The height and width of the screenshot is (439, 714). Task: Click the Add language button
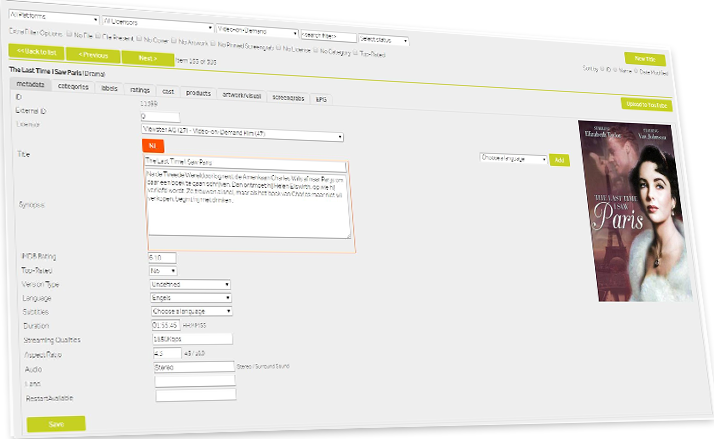pyautogui.click(x=559, y=159)
